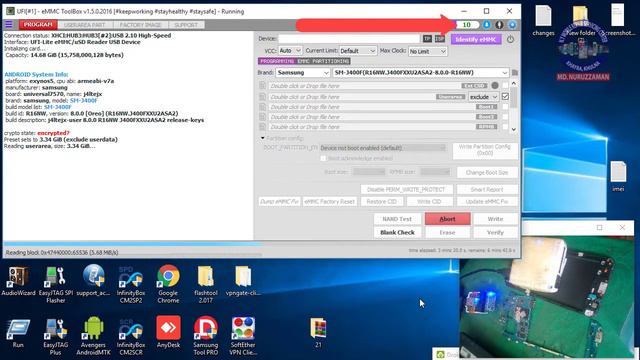Click the ISP pinout icon

pyautogui.click(x=440, y=39)
